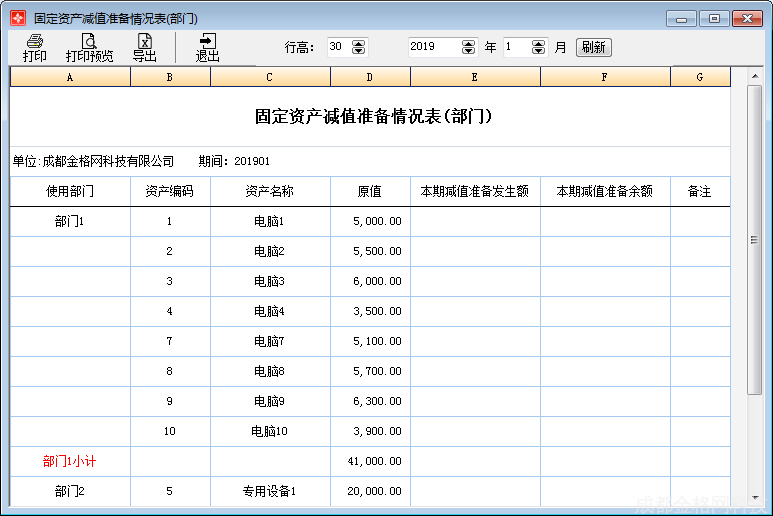
Task: Select column F header
Action: (605, 77)
